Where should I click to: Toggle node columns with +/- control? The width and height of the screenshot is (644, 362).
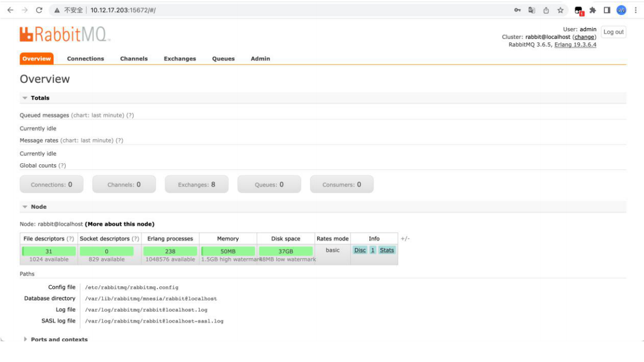pyautogui.click(x=405, y=239)
